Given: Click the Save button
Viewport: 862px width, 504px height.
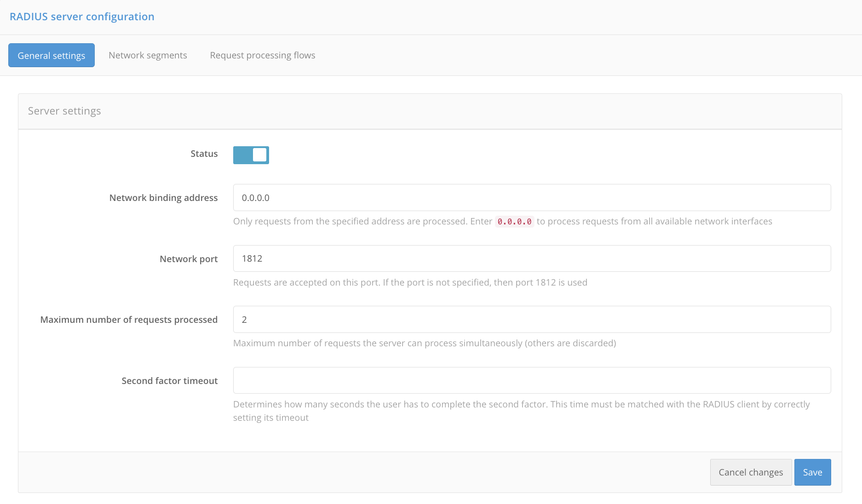Looking at the screenshot, I should 812,472.
